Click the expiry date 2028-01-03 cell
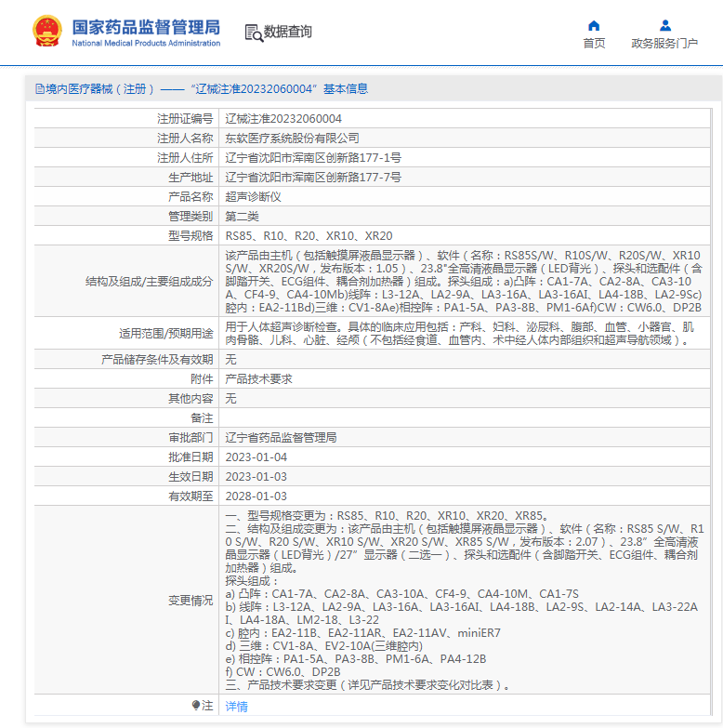The height and width of the screenshot is (728, 723). tap(256, 496)
